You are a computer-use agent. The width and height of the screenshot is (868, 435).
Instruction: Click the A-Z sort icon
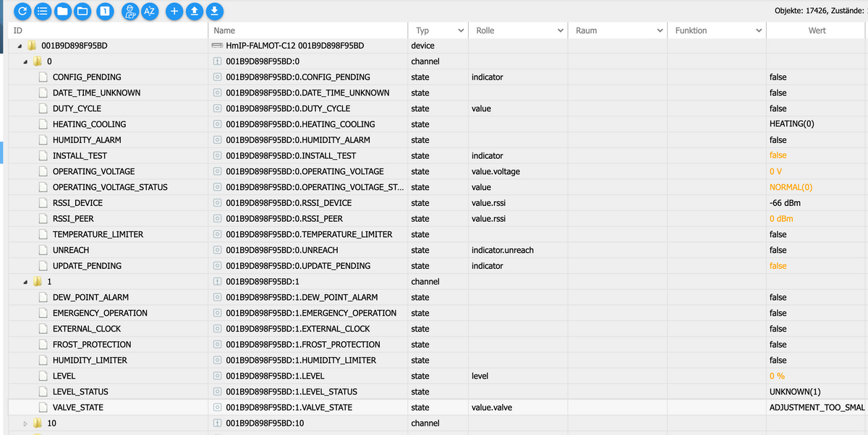(x=150, y=11)
